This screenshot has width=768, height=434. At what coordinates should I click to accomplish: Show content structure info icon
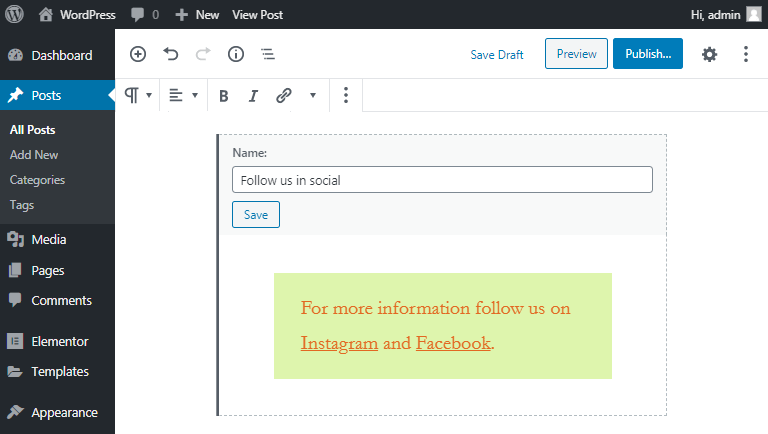click(x=236, y=54)
